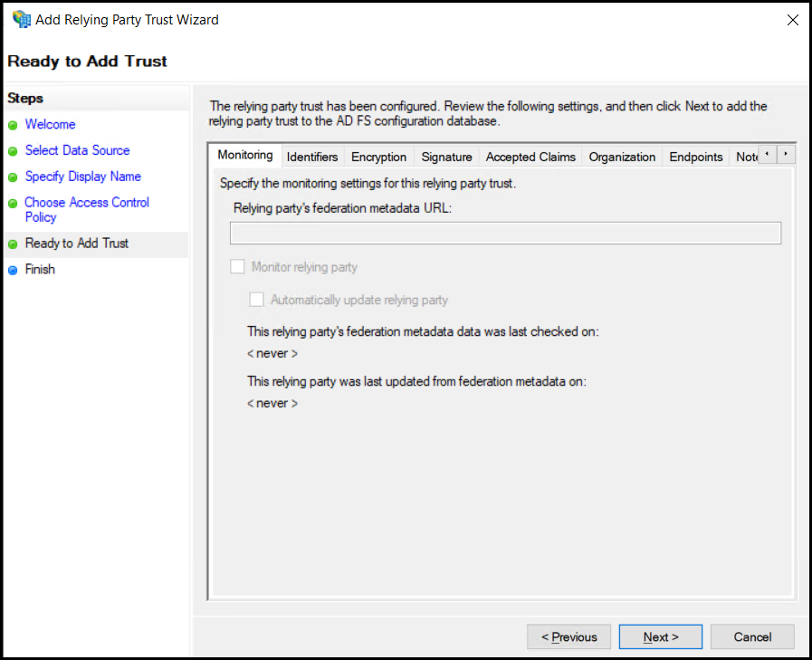Tick the Automatically update relying party checkbox
This screenshot has width=812, height=660.
pos(256,300)
